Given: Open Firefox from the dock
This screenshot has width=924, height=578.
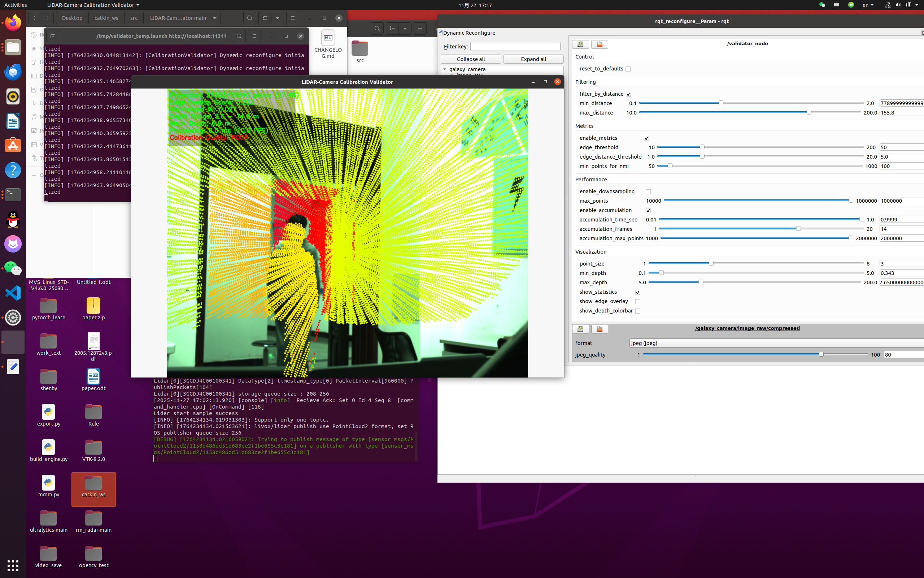Looking at the screenshot, I should click(13, 22).
